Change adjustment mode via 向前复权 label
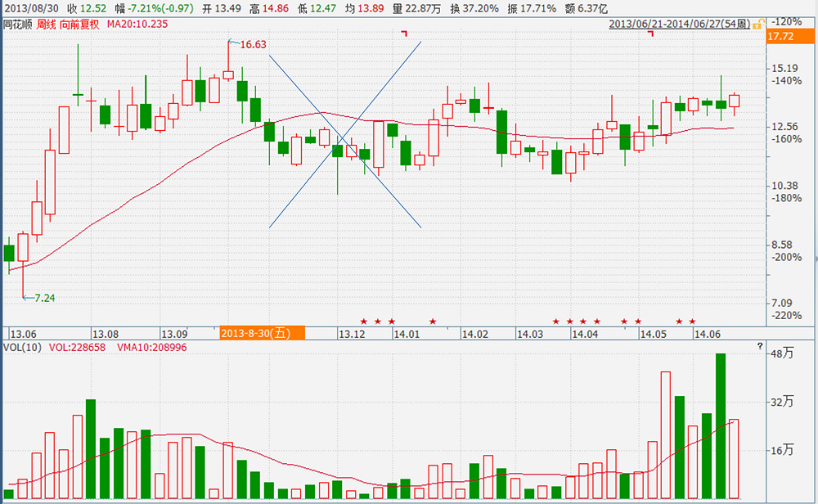The width and height of the screenshot is (818, 504). point(79,25)
